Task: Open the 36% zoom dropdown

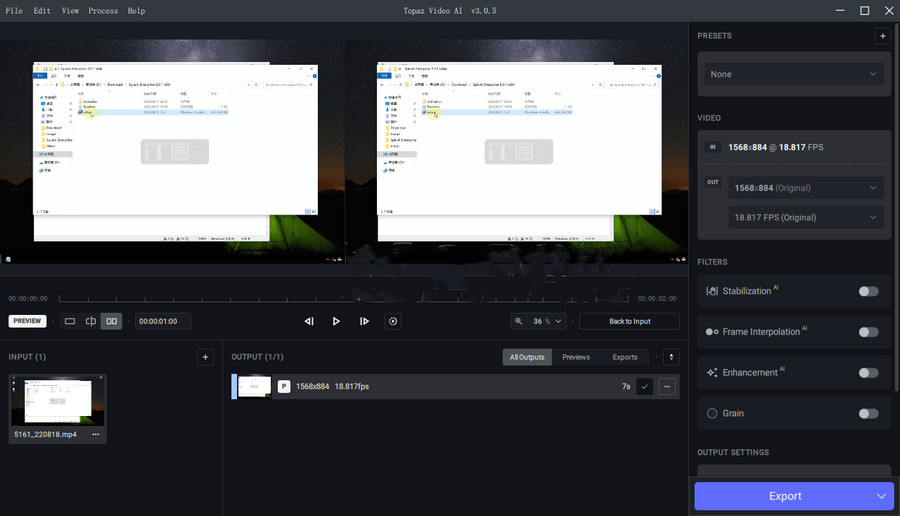Action: pyautogui.click(x=546, y=321)
